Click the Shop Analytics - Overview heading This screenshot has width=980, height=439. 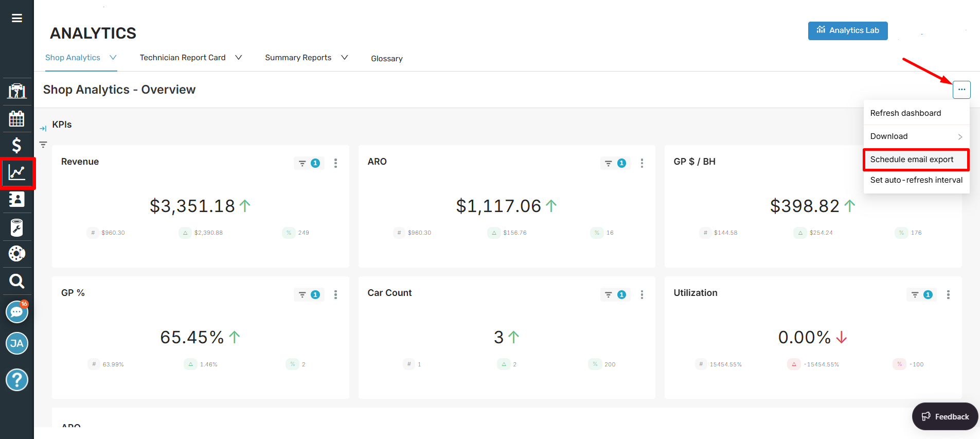click(x=119, y=90)
